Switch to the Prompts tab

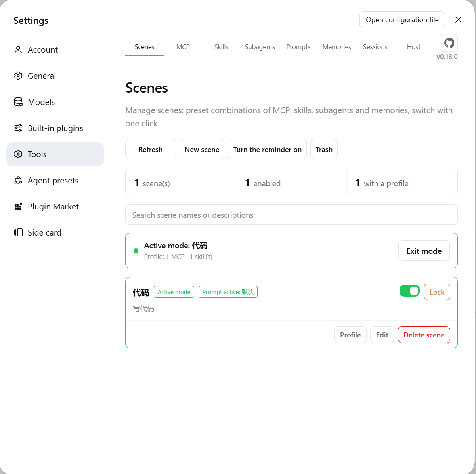point(298,47)
